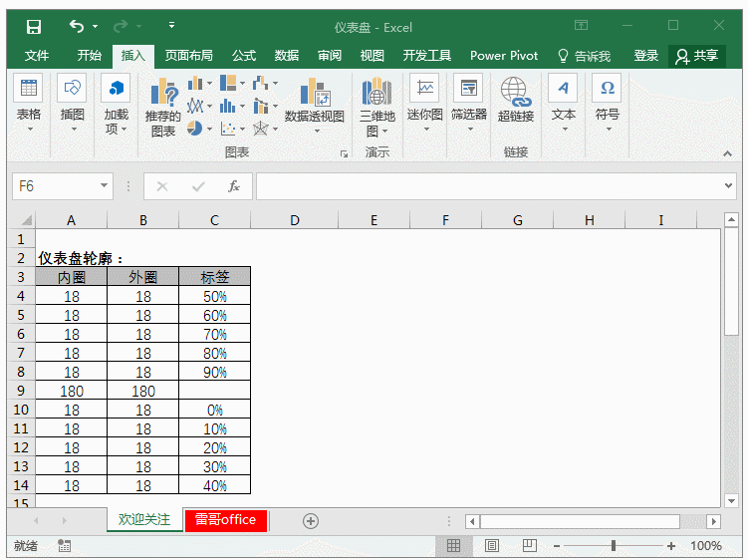Click the 表格 table icon
Viewport: 748px width, 560px height.
coord(29,89)
